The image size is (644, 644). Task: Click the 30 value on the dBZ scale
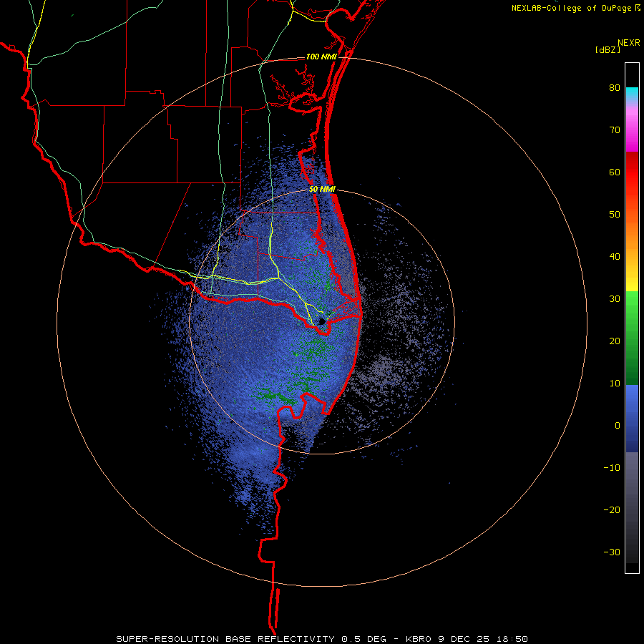[615, 298]
